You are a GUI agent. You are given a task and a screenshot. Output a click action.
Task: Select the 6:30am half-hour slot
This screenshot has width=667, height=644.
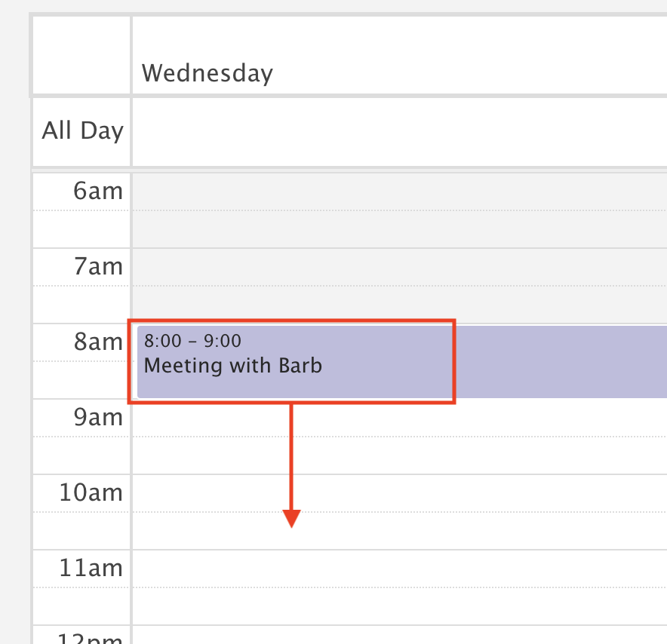pyautogui.click(x=399, y=229)
